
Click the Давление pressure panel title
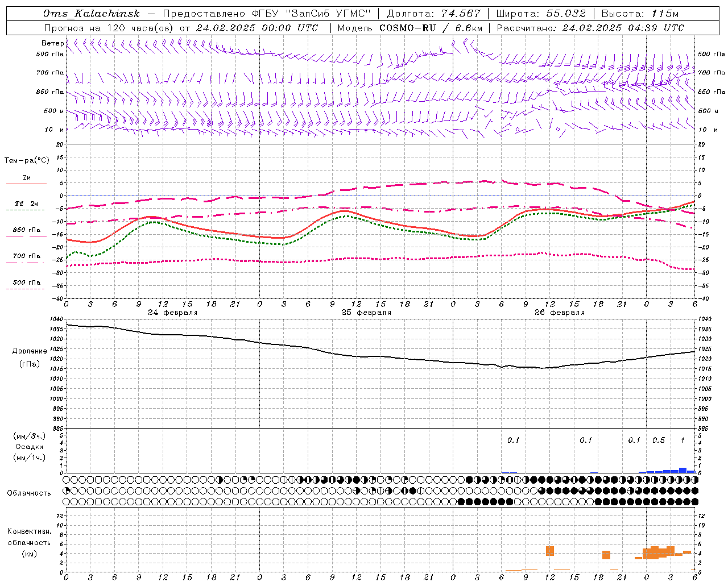pos(30,351)
